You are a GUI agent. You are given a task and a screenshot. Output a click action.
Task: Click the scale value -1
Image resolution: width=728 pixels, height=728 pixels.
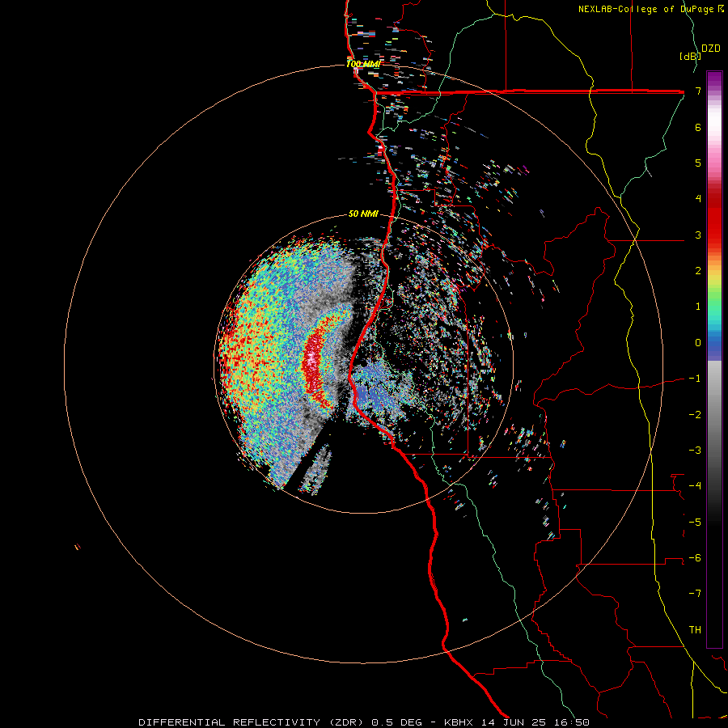(695, 379)
